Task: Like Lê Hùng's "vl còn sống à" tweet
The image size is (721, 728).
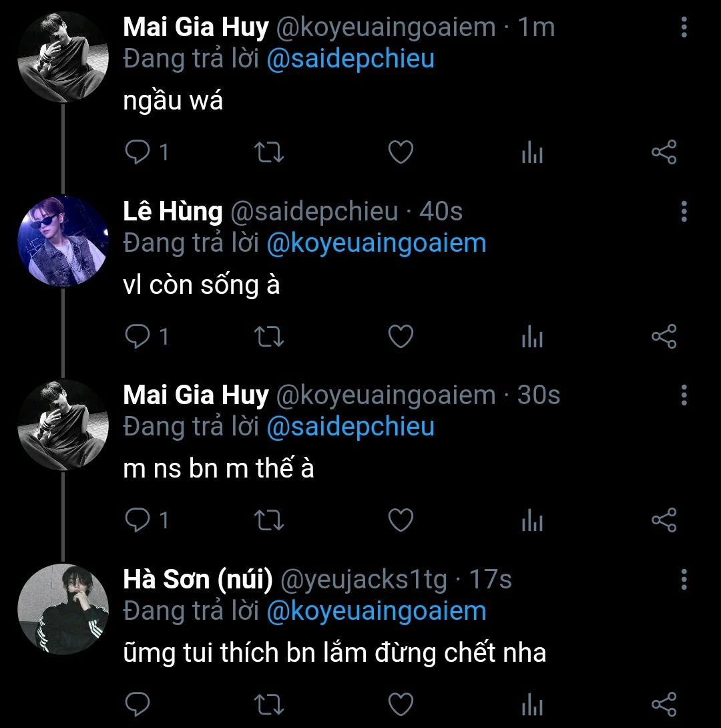Action: point(401,337)
